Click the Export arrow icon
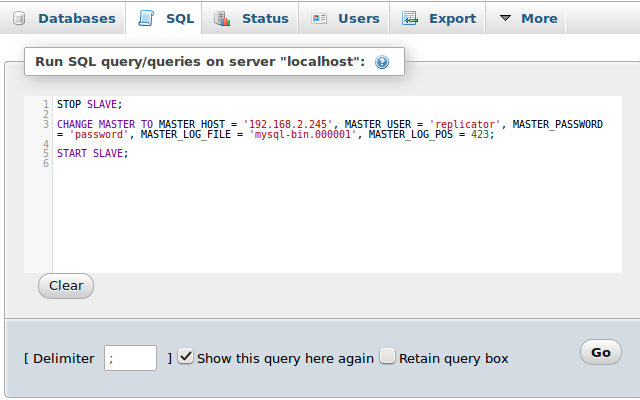Viewport: 640px width, 400px height. pos(409,18)
